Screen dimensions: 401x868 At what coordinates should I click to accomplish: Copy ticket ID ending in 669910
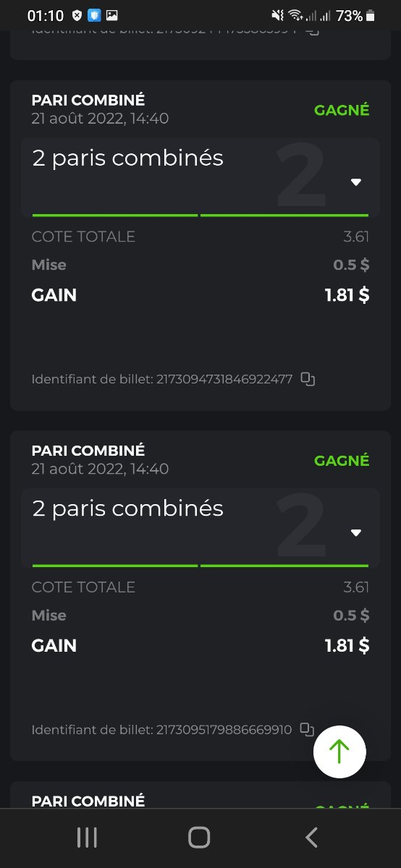coord(308,729)
